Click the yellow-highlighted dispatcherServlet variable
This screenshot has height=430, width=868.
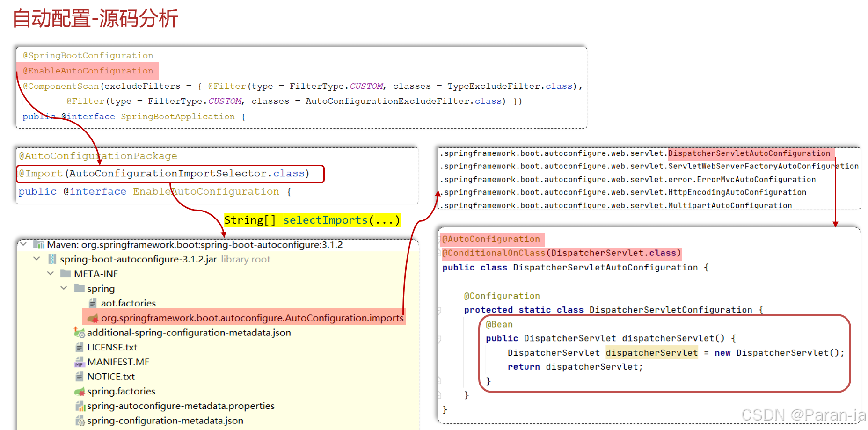coord(652,352)
